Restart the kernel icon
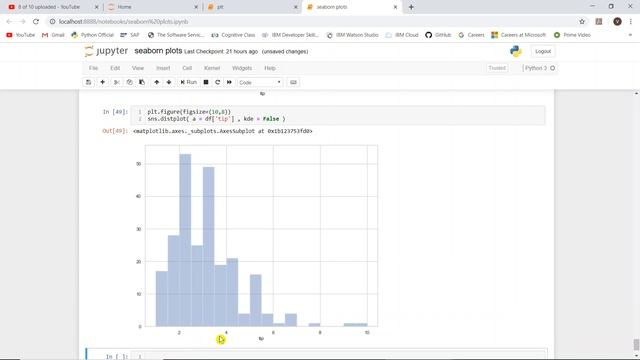This screenshot has height=360, width=640. pyautogui.click(x=218, y=82)
